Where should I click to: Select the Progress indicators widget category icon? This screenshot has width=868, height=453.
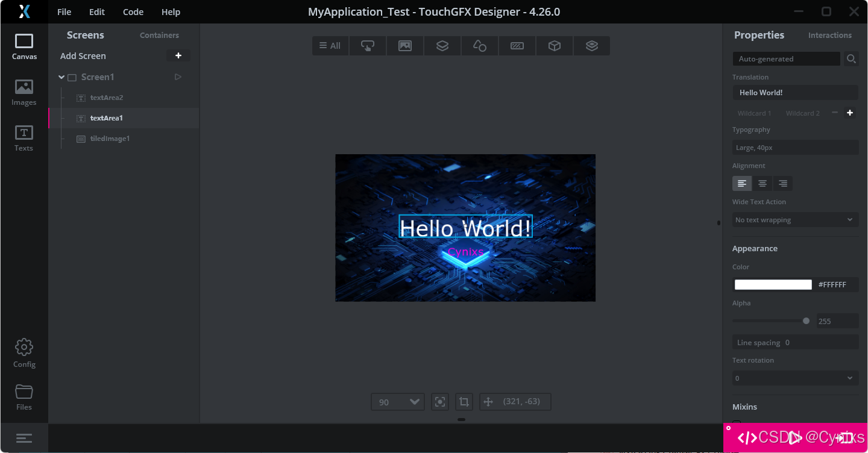click(517, 46)
